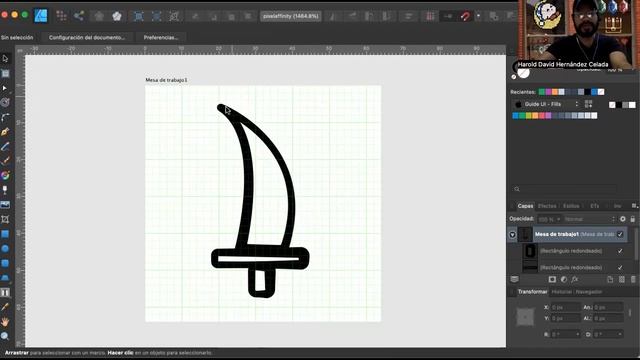Select the Rounded Rectangle tool
Screen dimensions: 640x360
point(5,263)
